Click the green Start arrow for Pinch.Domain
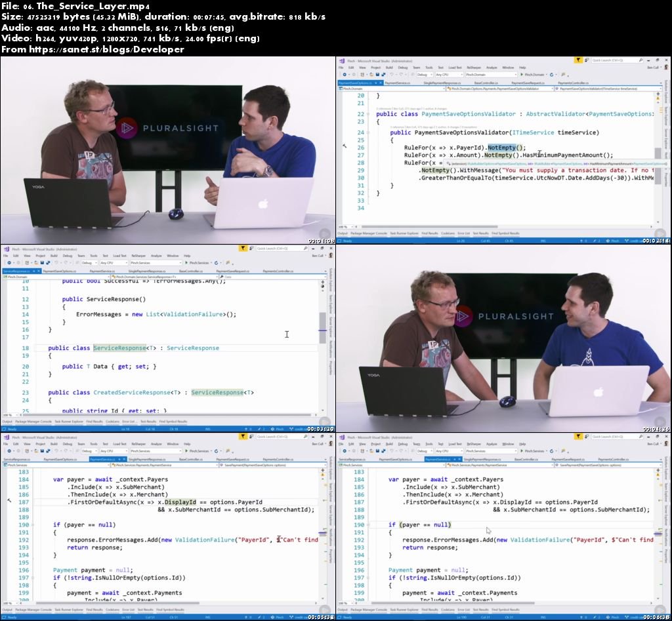Viewport: 672px width, 621px height. pyautogui.click(x=522, y=75)
